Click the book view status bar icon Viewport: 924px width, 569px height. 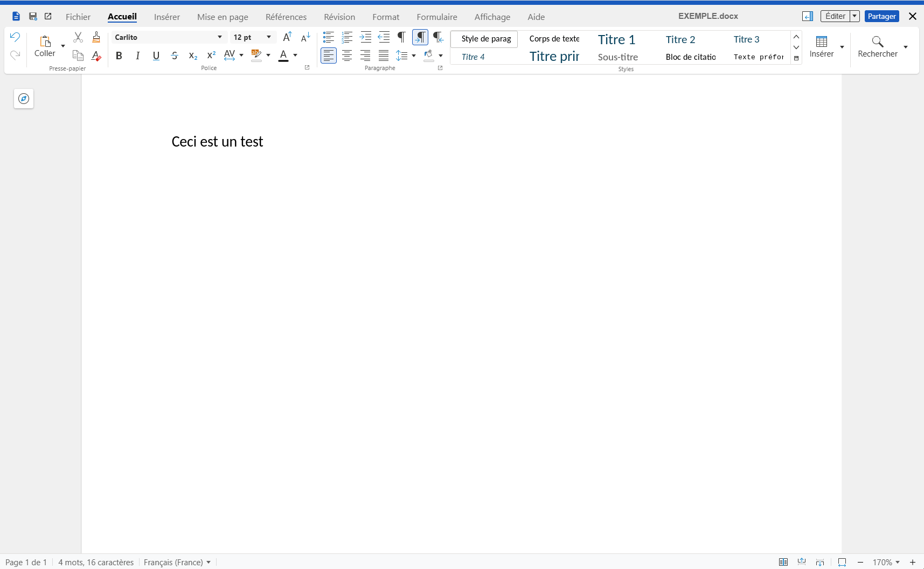pos(783,562)
